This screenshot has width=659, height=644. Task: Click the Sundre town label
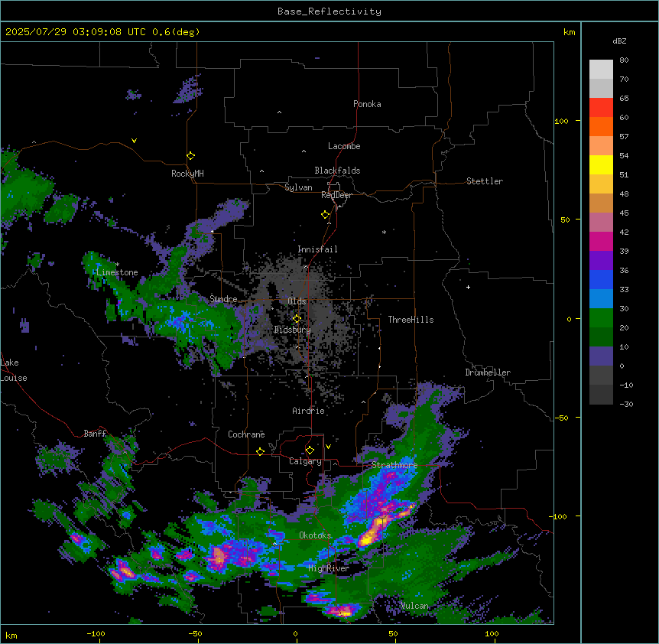(223, 299)
